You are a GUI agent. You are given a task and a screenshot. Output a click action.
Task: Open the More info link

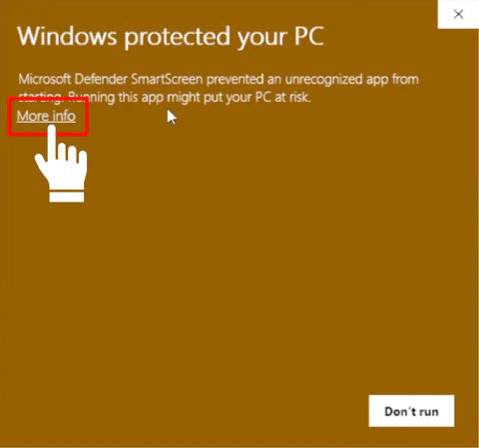(46, 116)
